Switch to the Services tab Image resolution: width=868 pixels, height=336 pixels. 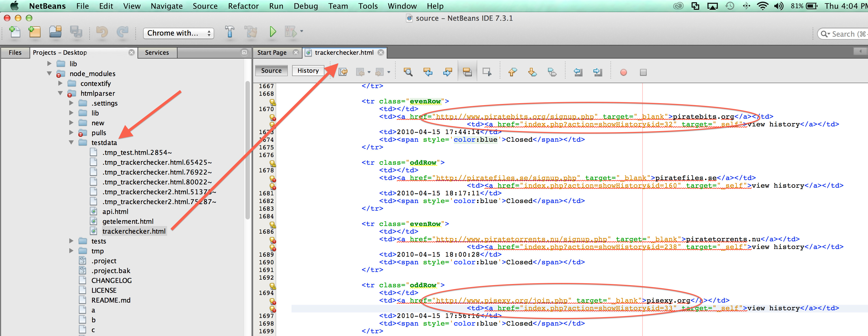click(157, 53)
